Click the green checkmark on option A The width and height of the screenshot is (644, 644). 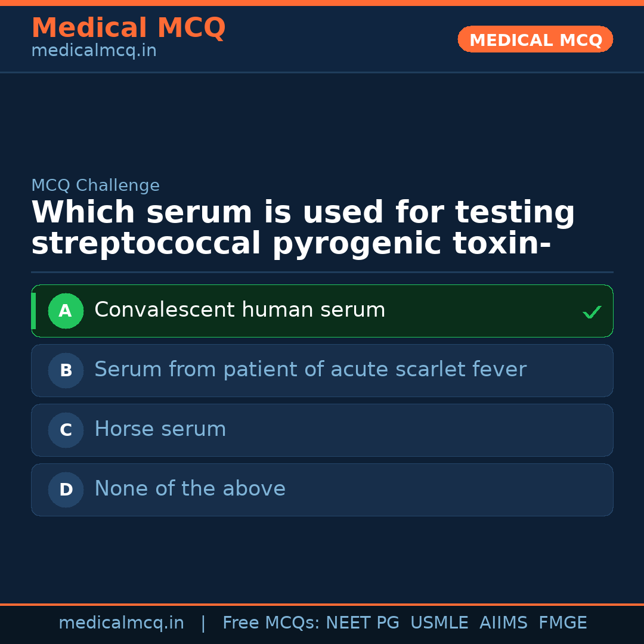(592, 312)
